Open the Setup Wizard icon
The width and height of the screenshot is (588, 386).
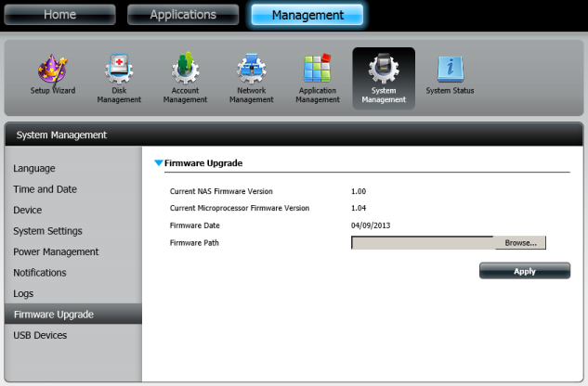tap(53, 74)
